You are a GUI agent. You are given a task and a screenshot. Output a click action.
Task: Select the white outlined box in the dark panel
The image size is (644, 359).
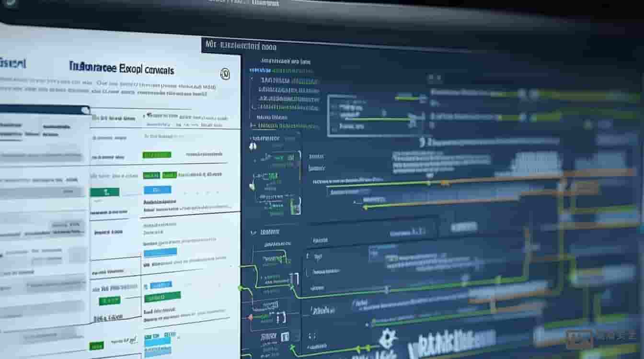click(x=374, y=115)
